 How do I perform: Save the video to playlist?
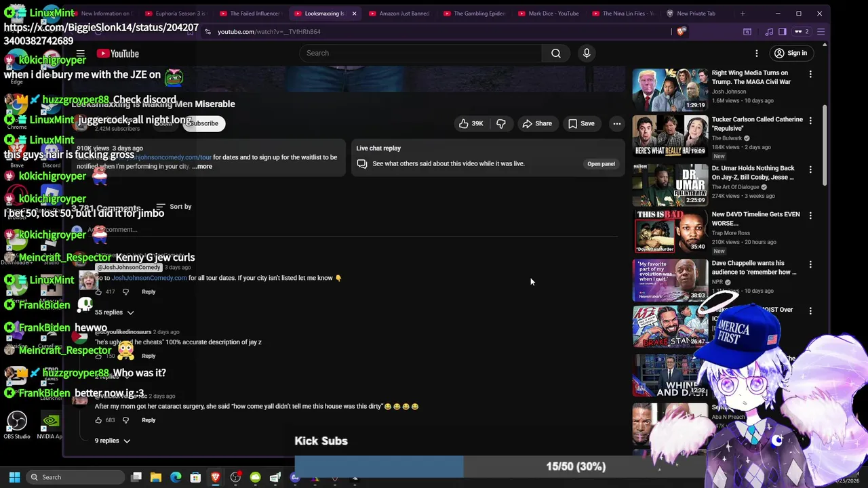[x=581, y=123]
